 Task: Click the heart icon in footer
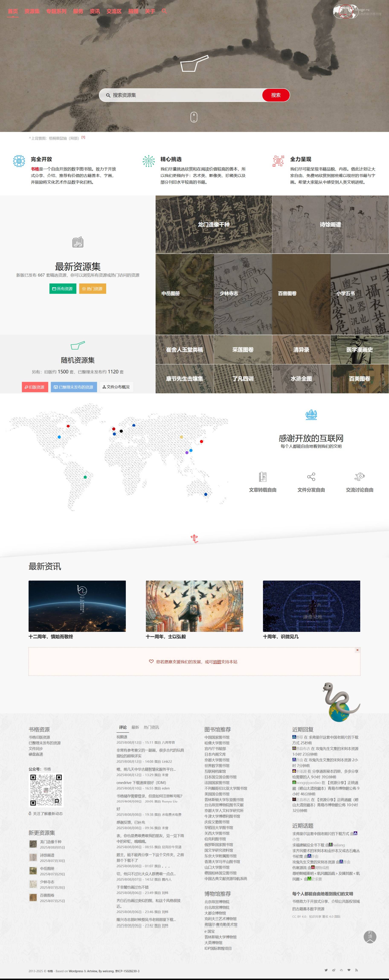(x=349, y=970)
